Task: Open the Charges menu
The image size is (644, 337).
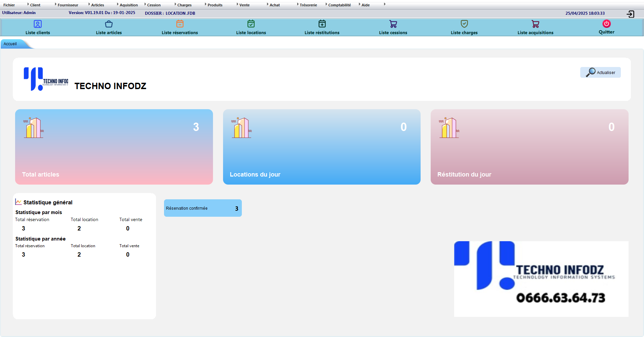Action: pyautogui.click(x=184, y=5)
